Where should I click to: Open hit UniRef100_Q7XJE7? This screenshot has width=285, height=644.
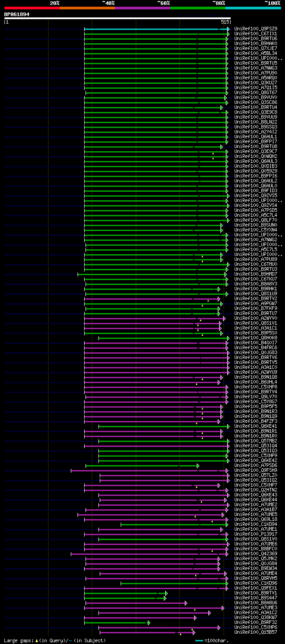pos(256,49)
